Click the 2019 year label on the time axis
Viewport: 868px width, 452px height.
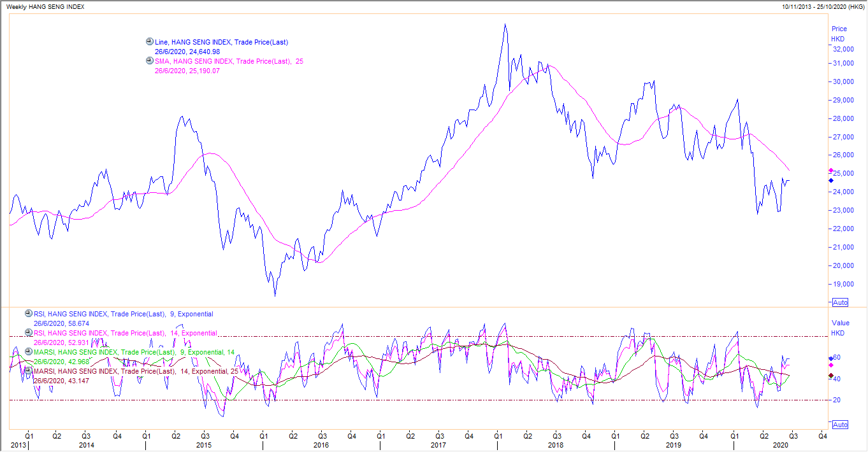coord(674,446)
